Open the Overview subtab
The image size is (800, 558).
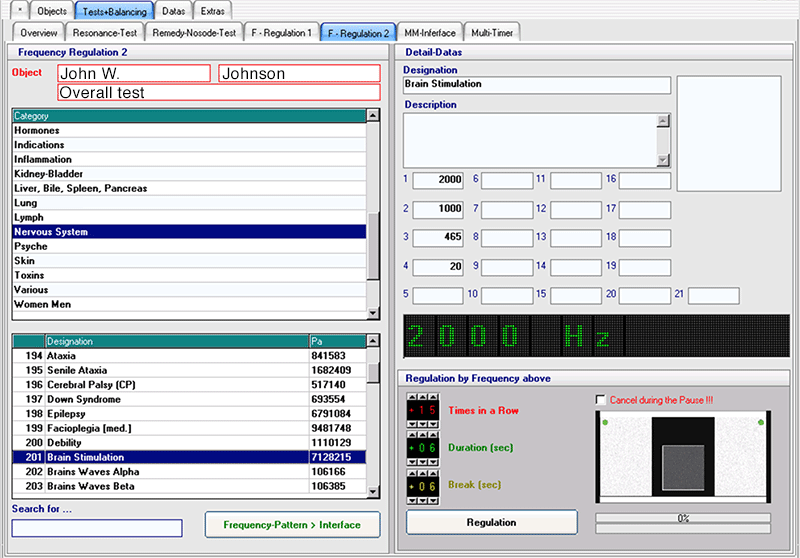(x=39, y=33)
